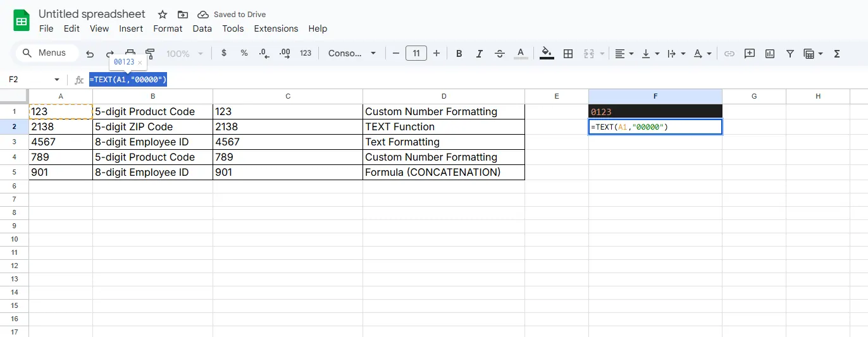Create a filter with funnel icon
The width and height of the screenshot is (868, 337).
coord(790,54)
